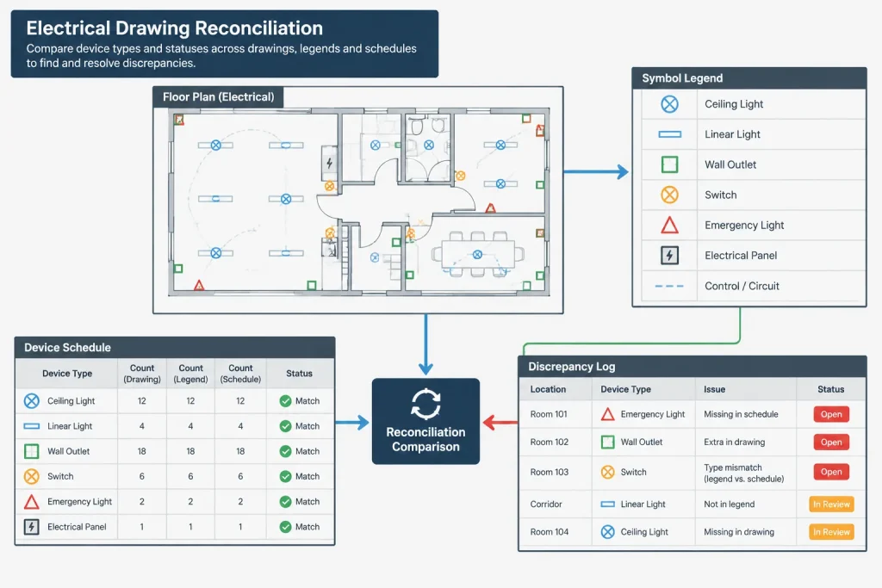Click the Reconciliation Comparison sync arrows icon

tap(425, 404)
